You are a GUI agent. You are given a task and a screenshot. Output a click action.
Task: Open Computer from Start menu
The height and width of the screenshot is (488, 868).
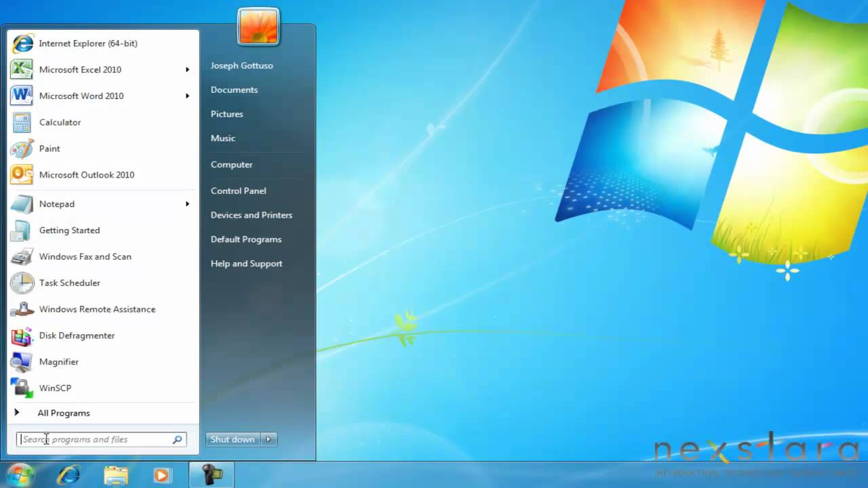click(231, 165)
